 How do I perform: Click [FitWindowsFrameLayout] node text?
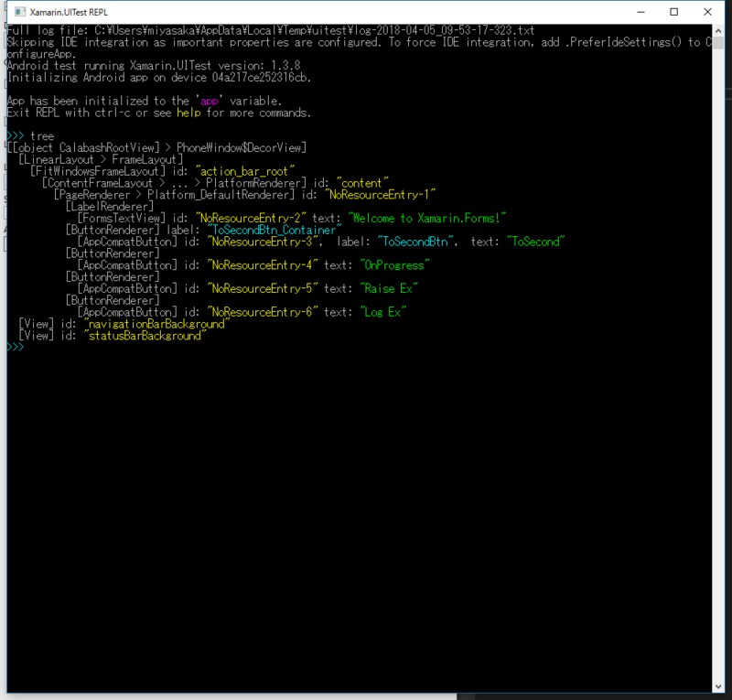coord(98,171)
